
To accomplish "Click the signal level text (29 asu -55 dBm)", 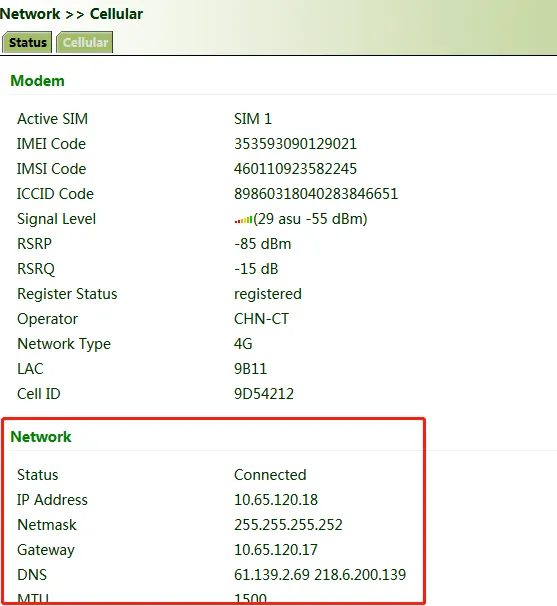I will (310, 219).
